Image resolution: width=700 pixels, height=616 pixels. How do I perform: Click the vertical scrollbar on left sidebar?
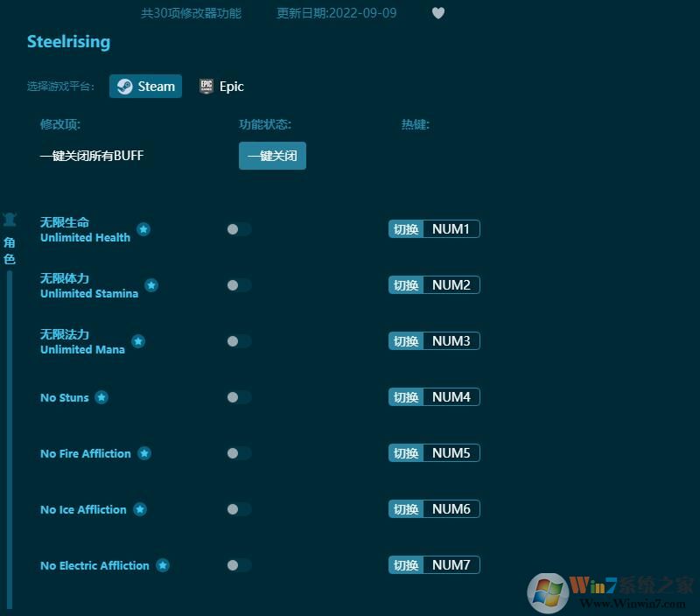point(10,437)
